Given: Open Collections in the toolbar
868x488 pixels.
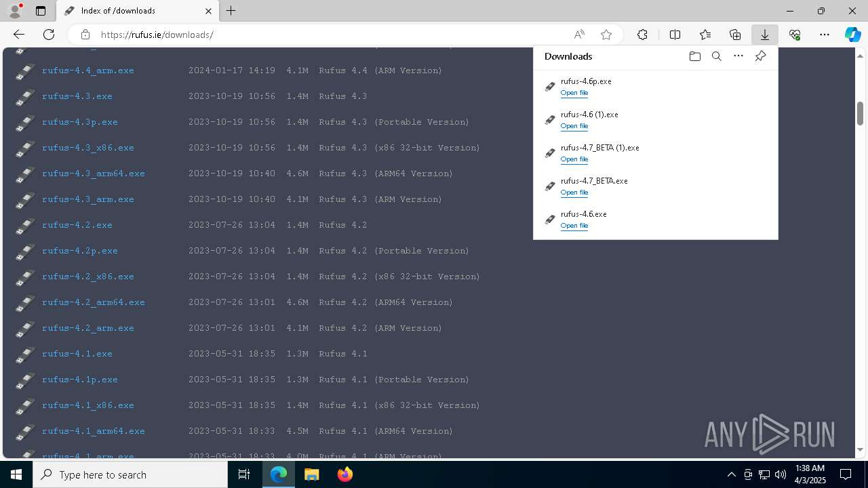Looking at the screenshot, I should pos(735,35).
